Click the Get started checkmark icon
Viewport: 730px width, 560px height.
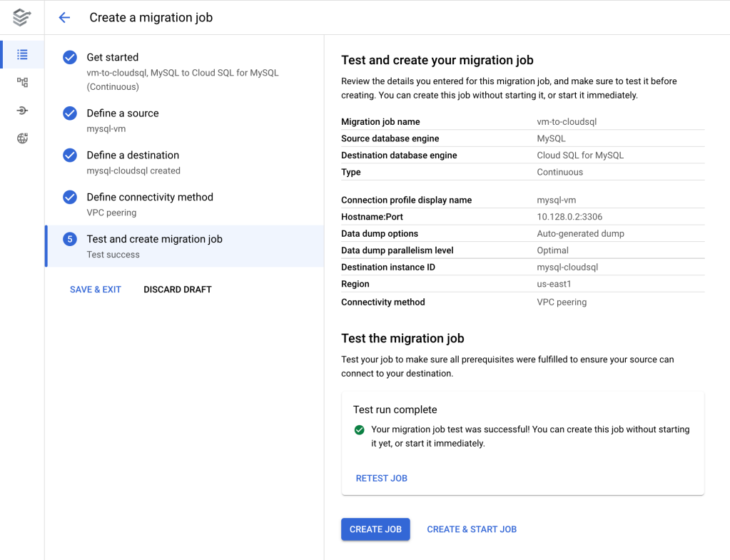(70, 58)
